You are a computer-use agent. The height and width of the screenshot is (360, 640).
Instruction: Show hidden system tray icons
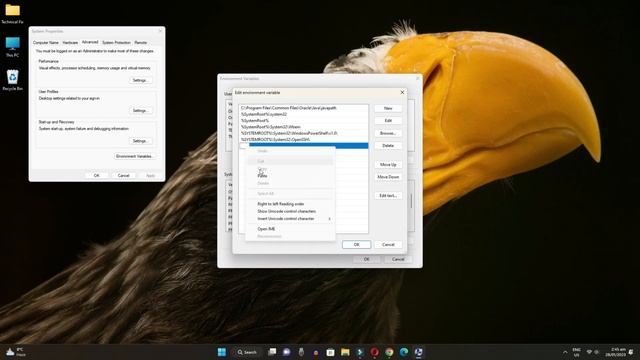tap(565, 352)
